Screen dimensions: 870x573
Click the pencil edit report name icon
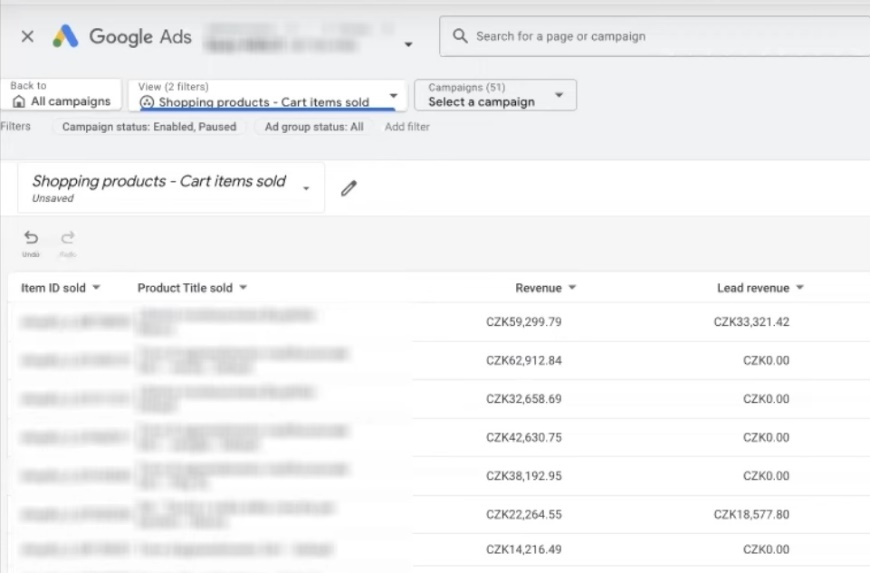pos(349,188)
